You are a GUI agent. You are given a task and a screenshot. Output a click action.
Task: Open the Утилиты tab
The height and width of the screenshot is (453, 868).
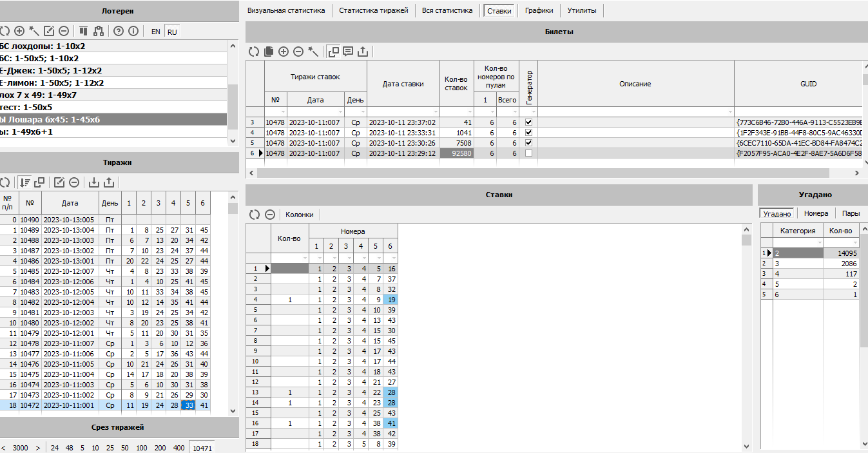click(x=582, y=10)
